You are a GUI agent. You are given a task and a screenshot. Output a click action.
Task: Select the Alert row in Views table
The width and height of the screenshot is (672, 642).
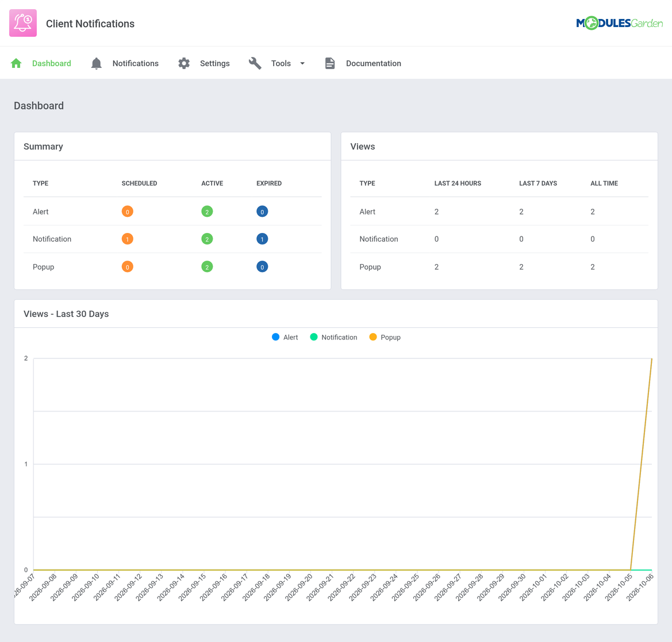pyautogui.click(x=500, y=212)
